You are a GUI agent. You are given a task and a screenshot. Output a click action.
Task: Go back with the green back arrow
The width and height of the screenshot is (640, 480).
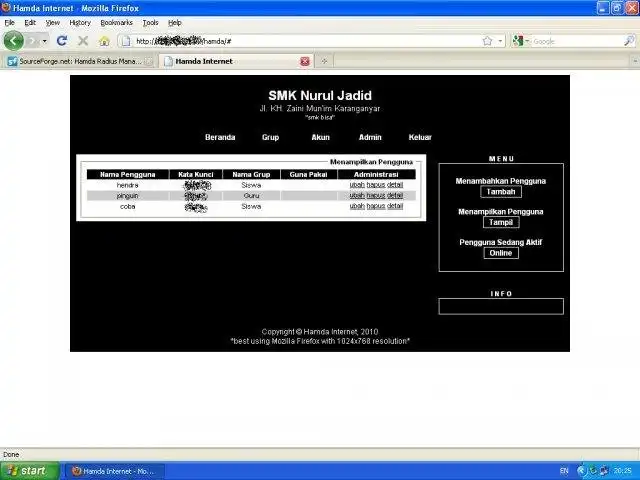(13, 41)
